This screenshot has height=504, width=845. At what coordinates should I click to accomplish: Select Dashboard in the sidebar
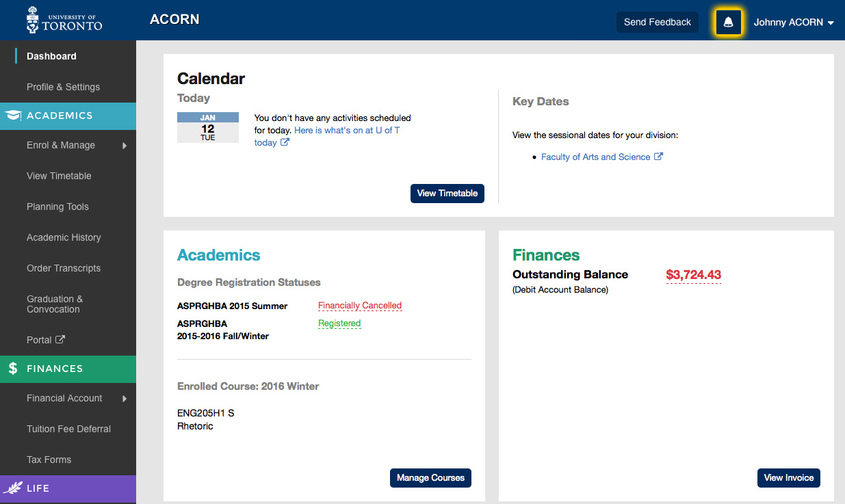(51, 56)
